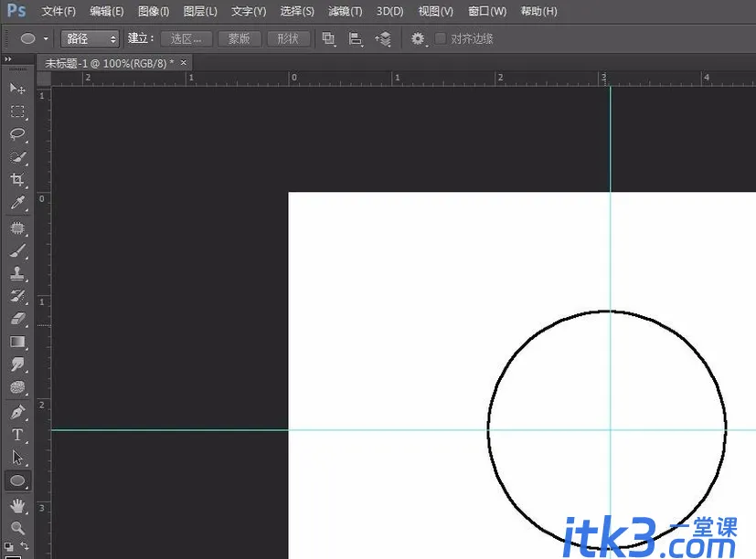Image resolution: width=756 pixels, height=559 pixels.
Task: Open the 文字(Y) menu
Action: 249,11
